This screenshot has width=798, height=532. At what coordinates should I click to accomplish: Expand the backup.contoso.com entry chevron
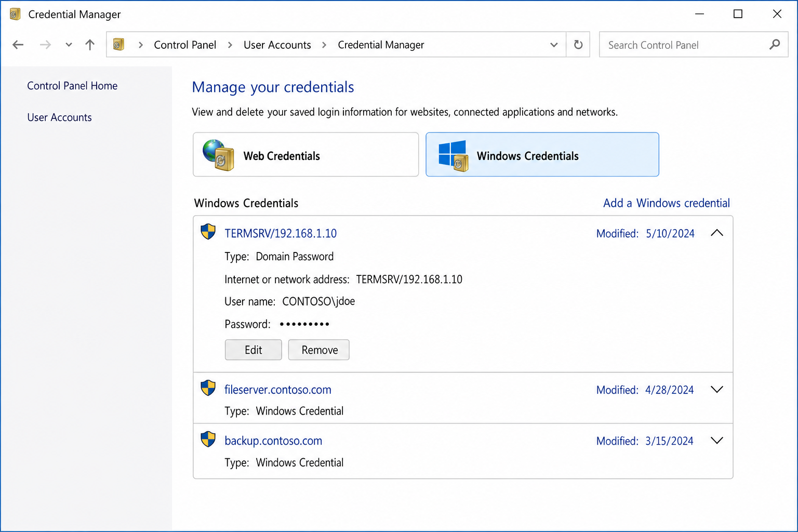717,441
